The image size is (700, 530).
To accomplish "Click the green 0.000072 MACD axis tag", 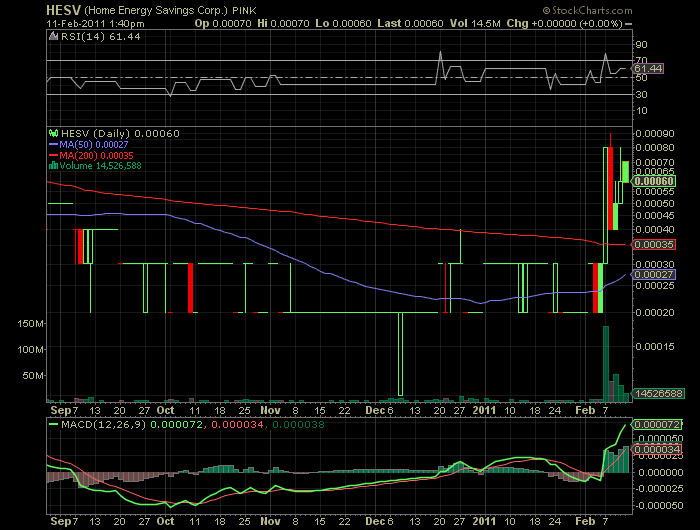I will (657, 424).
